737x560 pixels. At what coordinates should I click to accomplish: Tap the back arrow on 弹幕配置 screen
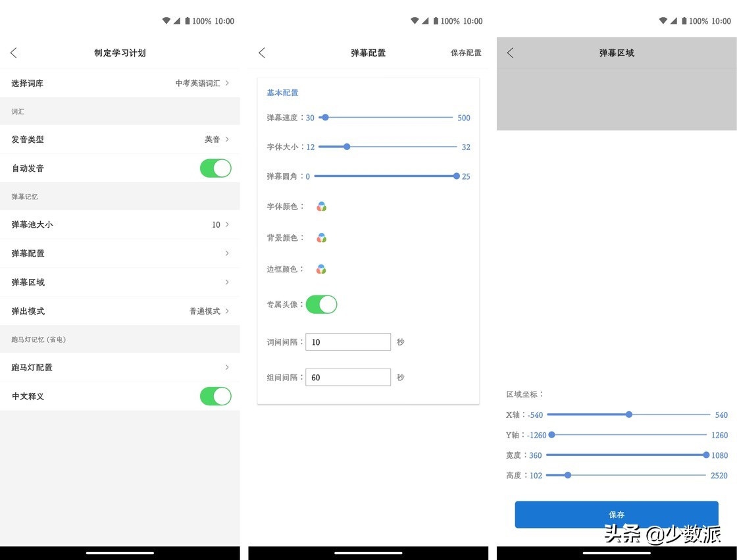pos(261,53)
